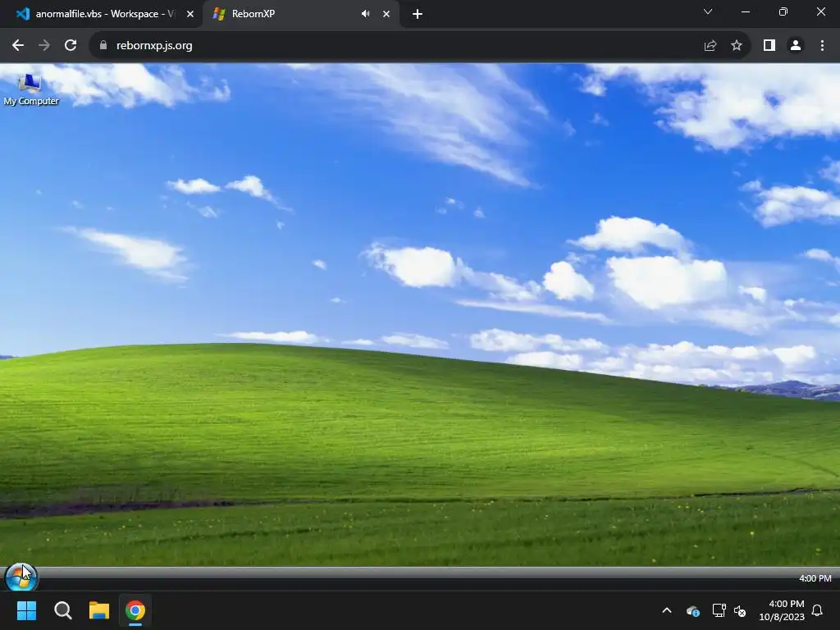Viewport: 840px width, 630px height.
Task: Open the Windows 11 Start menu
Action: [27, 610]
